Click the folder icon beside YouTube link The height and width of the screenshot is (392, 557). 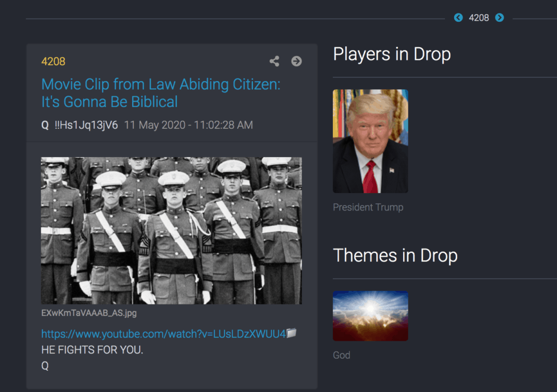click(x=292, y=333)
